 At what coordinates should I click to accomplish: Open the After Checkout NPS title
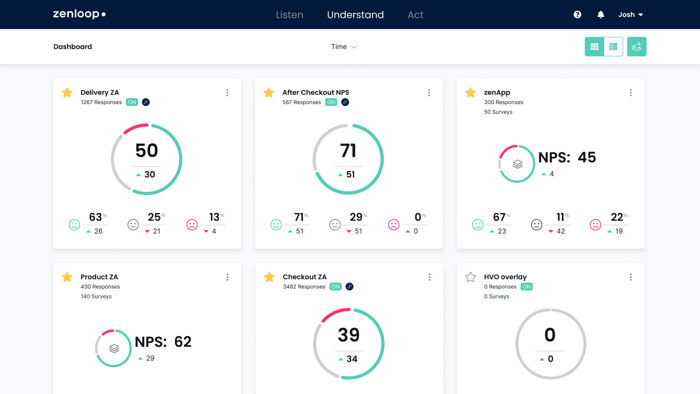click(316, 92)
